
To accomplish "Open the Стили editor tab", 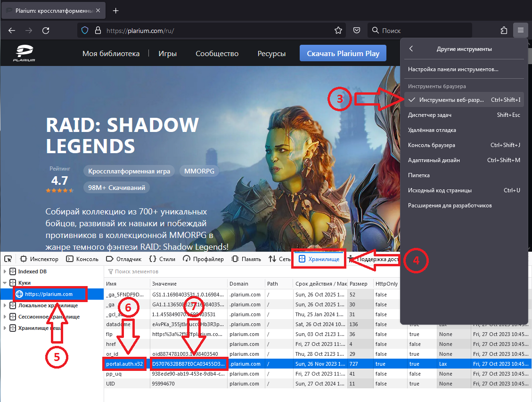I will point(162,259).
